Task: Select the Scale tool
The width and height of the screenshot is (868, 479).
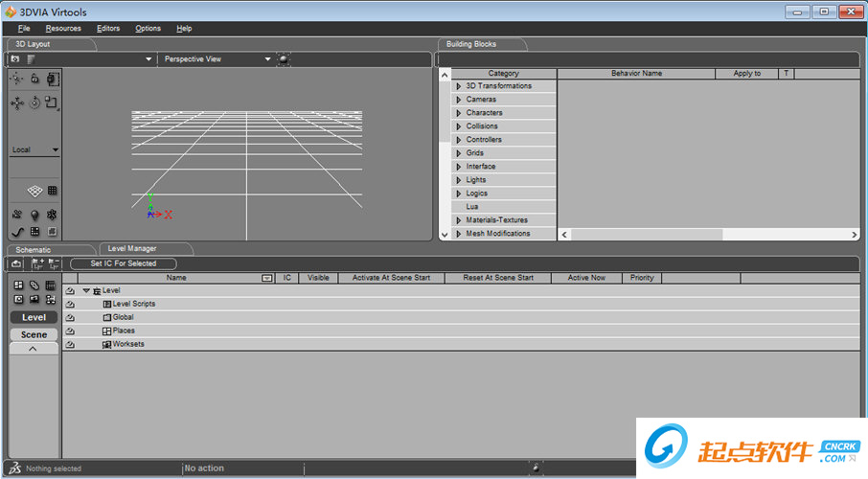Action: 52,103
